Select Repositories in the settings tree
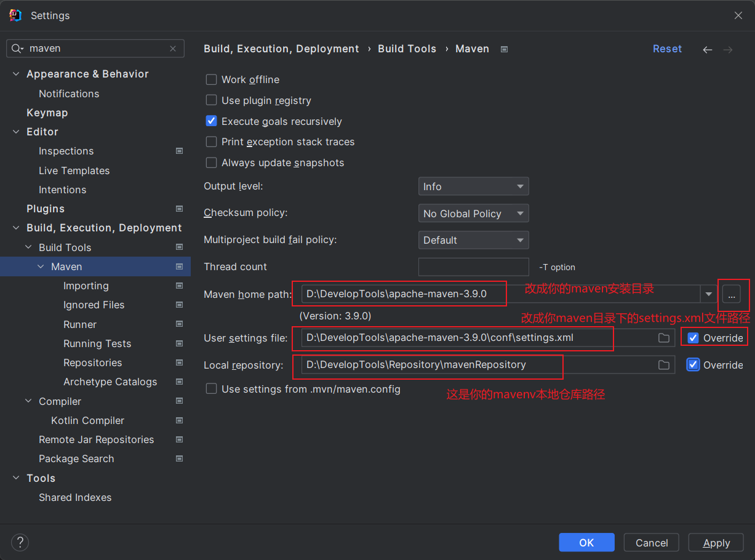Screen dimensions: 755x560 click(x=92, y=362)
